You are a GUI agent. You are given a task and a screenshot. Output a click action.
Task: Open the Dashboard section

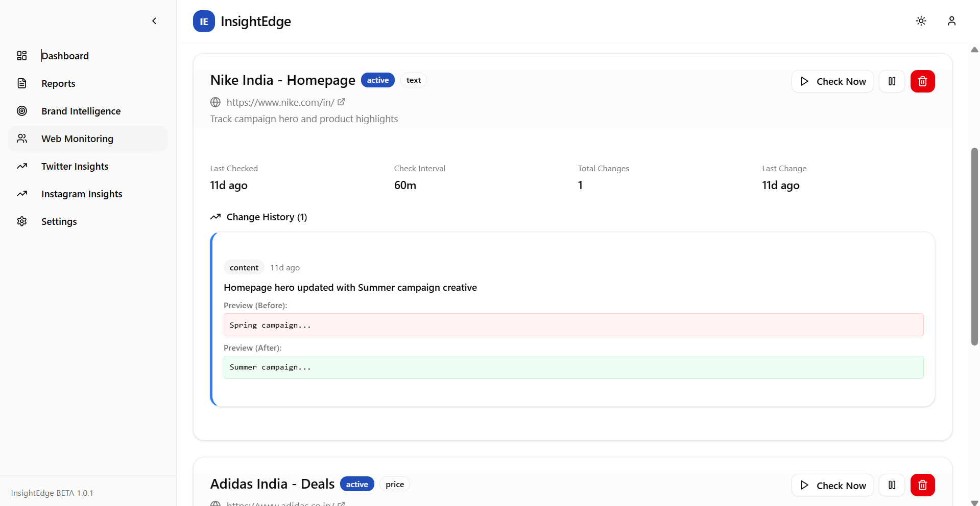[x=65, y=56]
